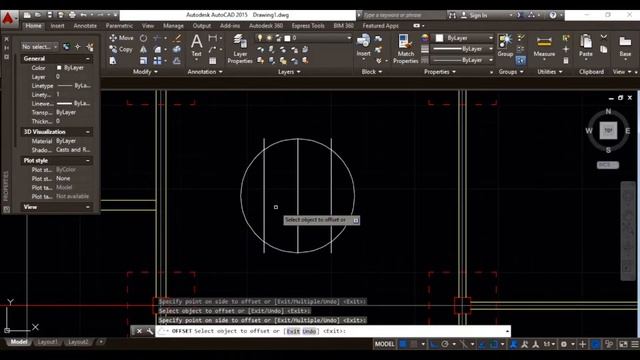The height and width of the screenshot is (360, 640).
Task: Open Layer Properties manager
Action: click(x=240, y=49)
